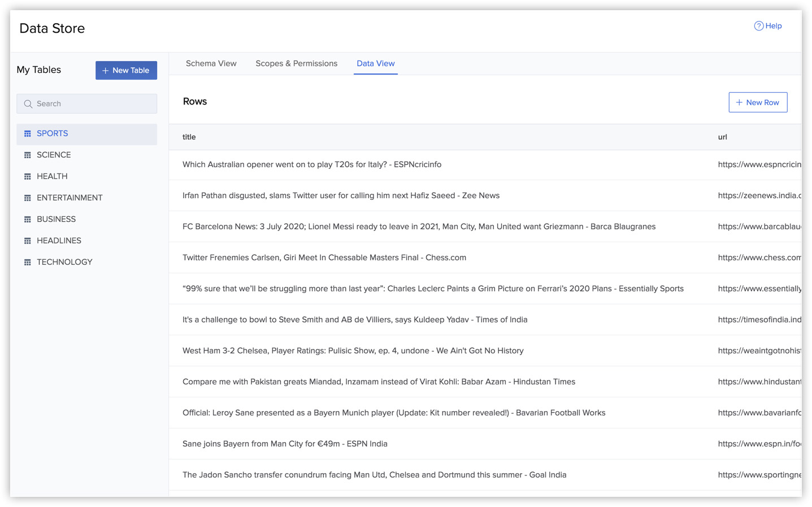This screenshot has height=507, width=812.
Task: Click the chess.com URL cell
Action: click(759, 257)
